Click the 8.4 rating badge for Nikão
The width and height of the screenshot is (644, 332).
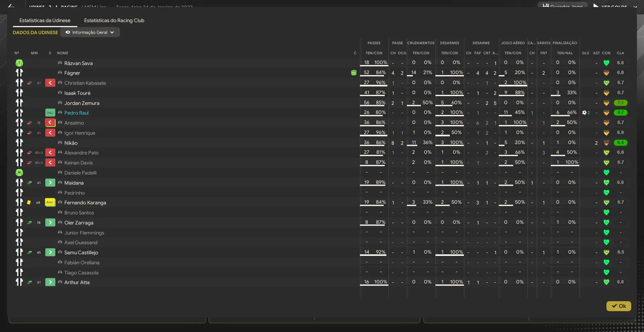[620, 143]
